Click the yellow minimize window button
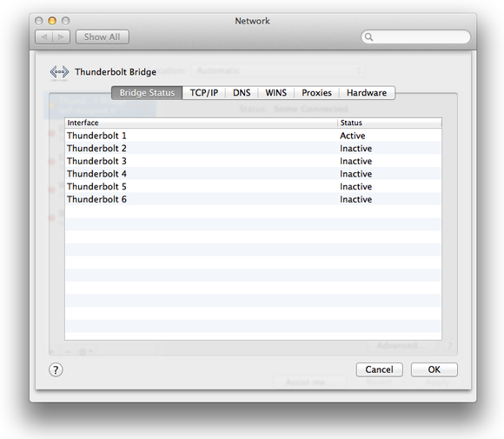Image resolution: width=504 pixels, height=439 pixels. click(52, 21)
